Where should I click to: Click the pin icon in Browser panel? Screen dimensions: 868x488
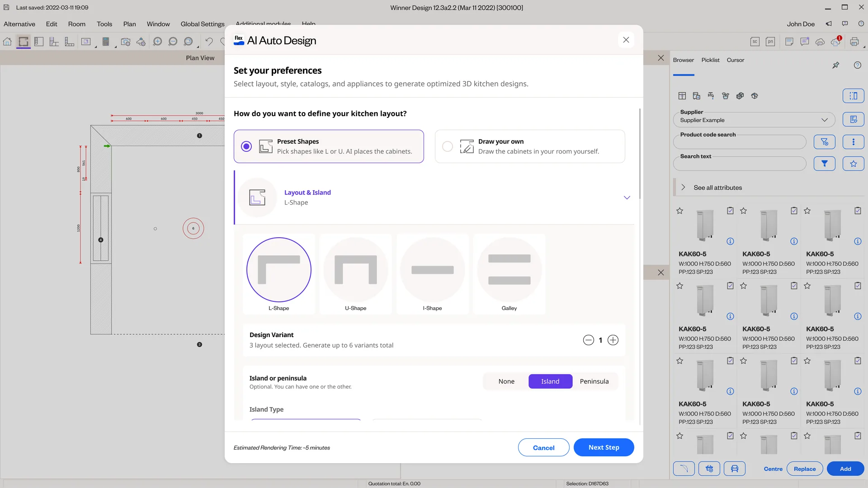pyautogui.click(x=835, y=65)
